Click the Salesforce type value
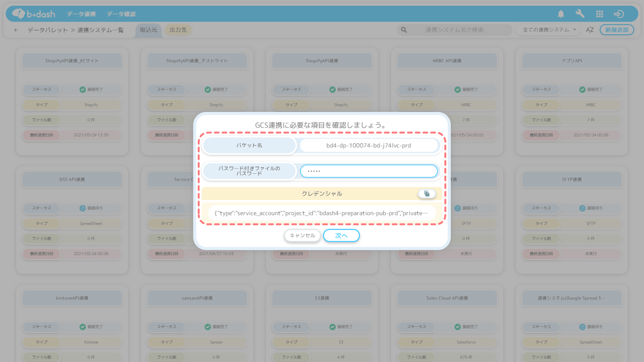This screenshot has height=362, width=644. click(x=466, y=342)
